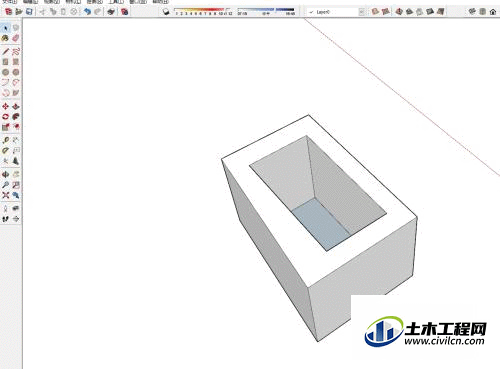Screen dimensions: 500x369
Task: Undo the last action
Action: (87, 12)
